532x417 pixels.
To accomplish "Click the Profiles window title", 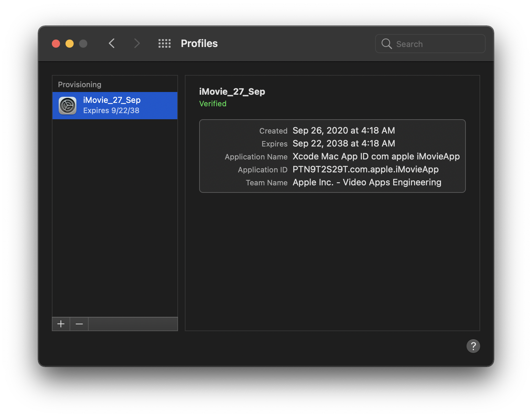I will pos(199,44).
